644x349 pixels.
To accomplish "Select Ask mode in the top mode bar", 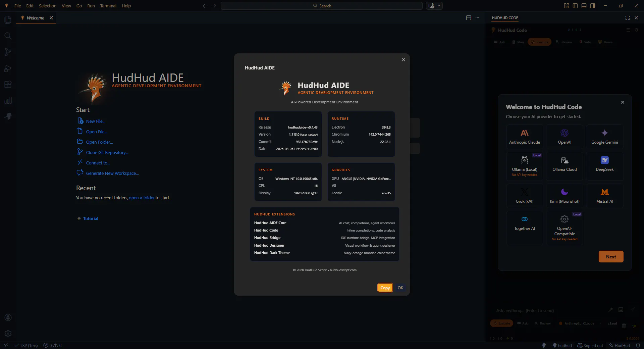I will click(499, 42).
